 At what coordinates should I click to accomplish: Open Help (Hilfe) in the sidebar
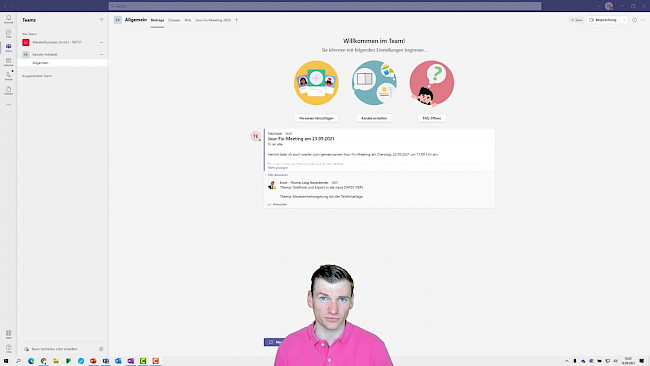tap(8, 348)
